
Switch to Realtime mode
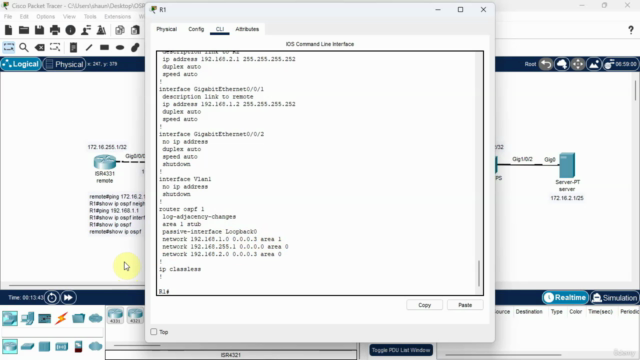tap(565, 298)
